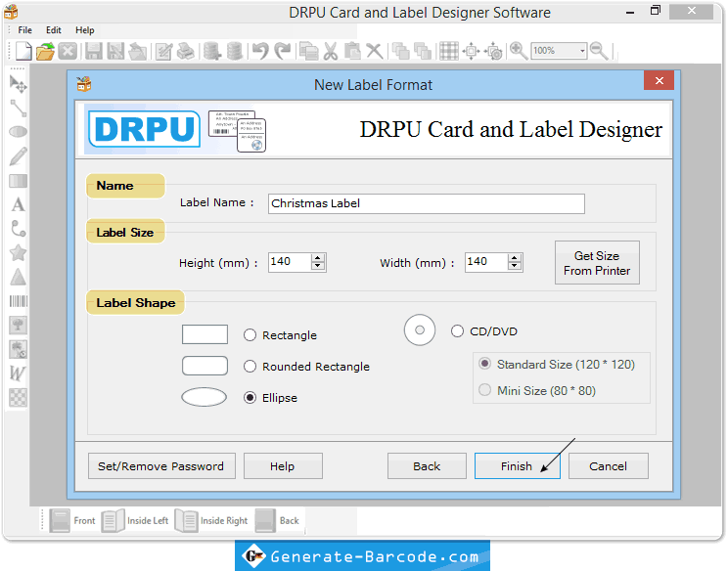Screen dimensions: 728x571
Task: Click the Paste clipboard icon
Action: (352, 51)
